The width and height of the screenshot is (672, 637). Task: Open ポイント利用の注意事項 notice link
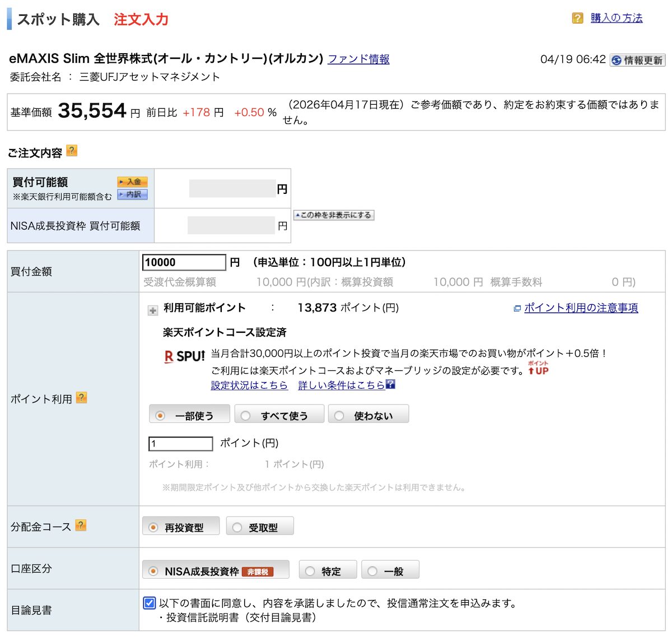[581, 308]
